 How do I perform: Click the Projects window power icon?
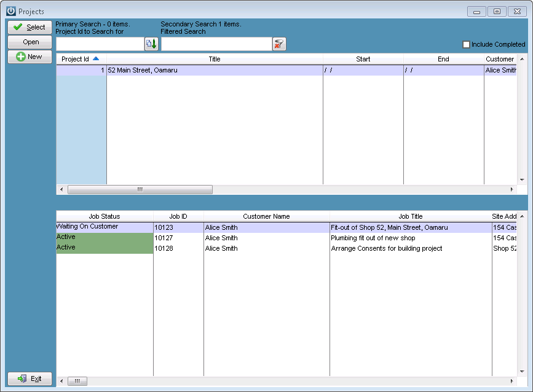point(11,11)
